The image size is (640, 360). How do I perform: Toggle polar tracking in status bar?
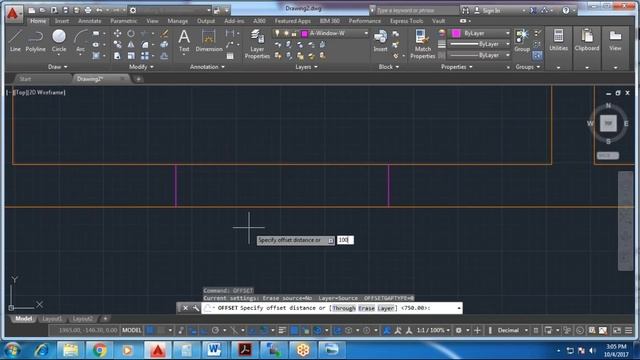pos(216,330)
